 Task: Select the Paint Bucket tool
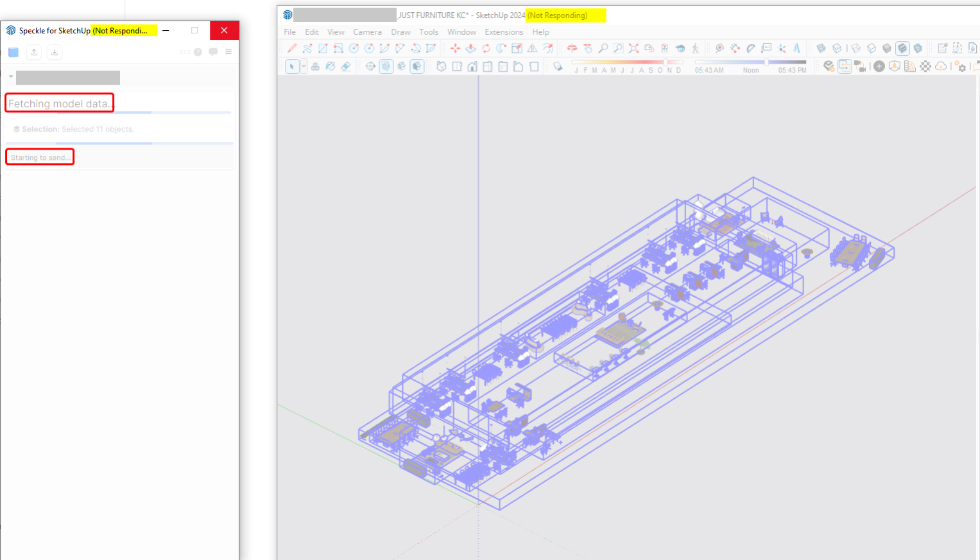point(331,66)
